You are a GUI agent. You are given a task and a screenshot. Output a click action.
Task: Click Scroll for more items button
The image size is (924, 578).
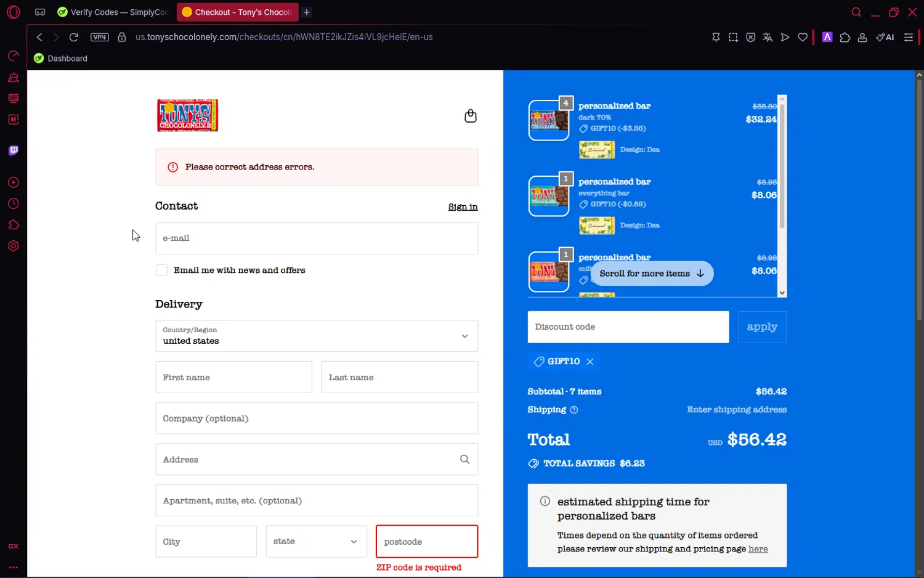click(652, 274)
